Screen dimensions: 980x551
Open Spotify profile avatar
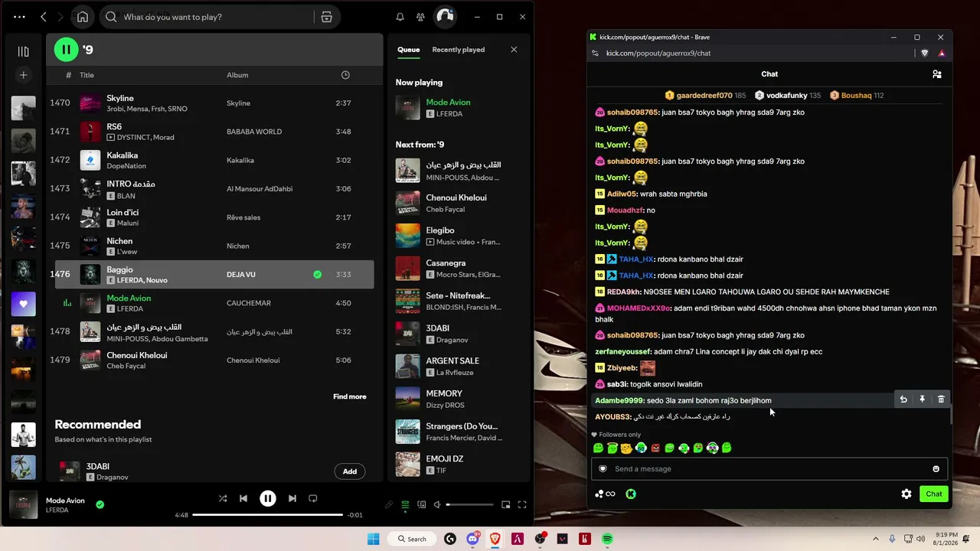(x=445, y=16)
